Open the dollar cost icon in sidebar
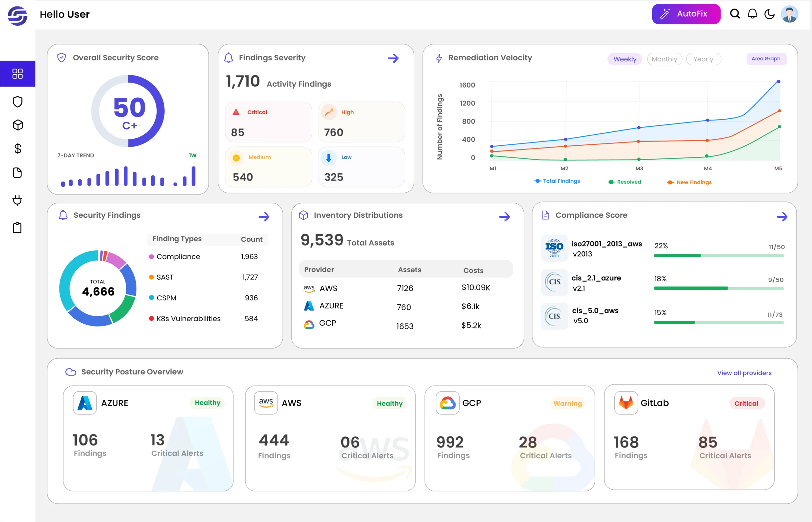The height and width of the screenshot is (522, 812). pyautogui.click(x=18, y=149)
